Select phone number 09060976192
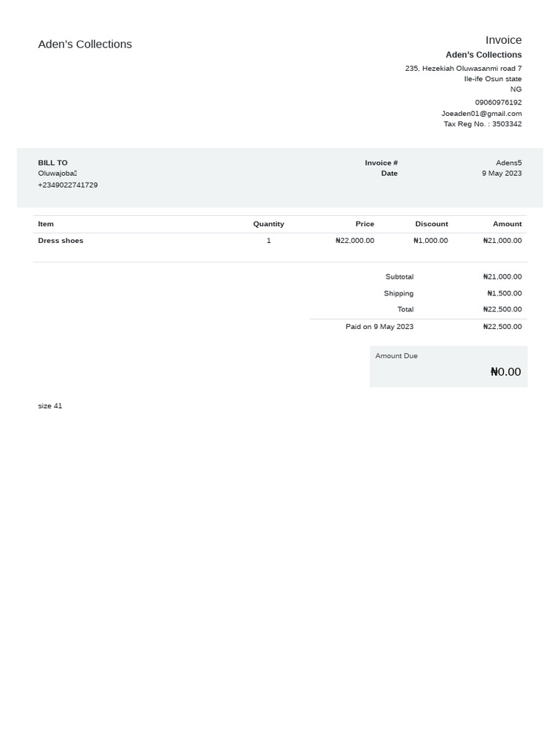560x747 pixels. 498,102
